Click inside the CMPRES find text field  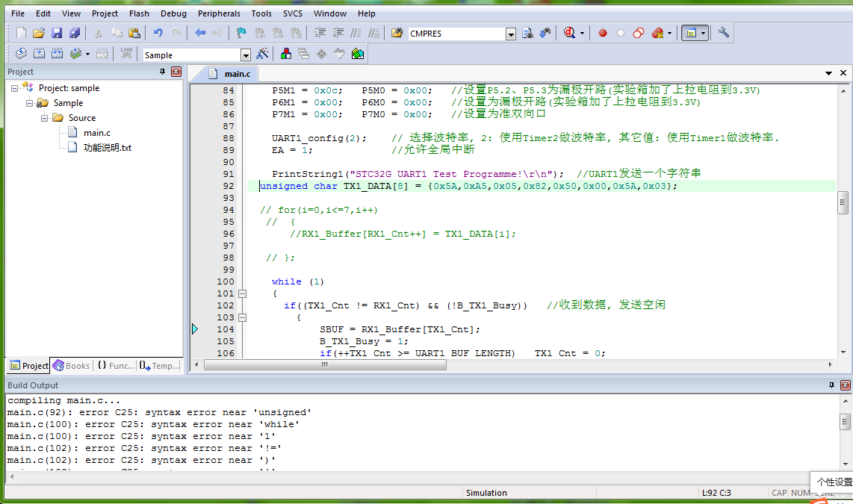tap(456, 34)
